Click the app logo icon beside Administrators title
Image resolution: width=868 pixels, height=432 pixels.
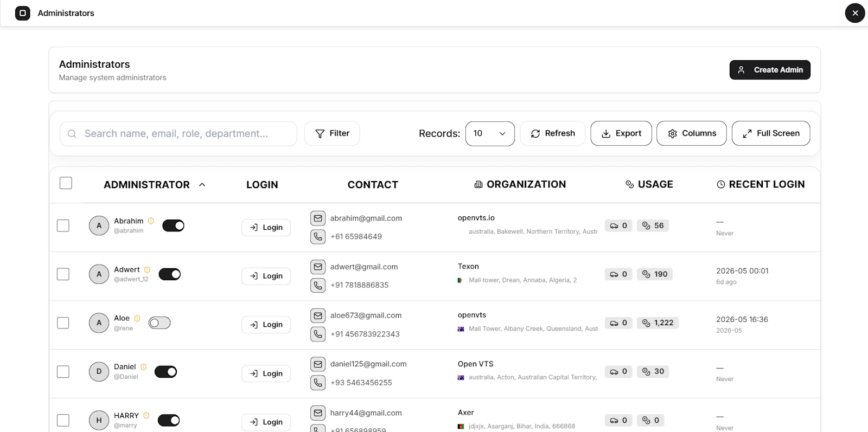[x=23, y=13]
